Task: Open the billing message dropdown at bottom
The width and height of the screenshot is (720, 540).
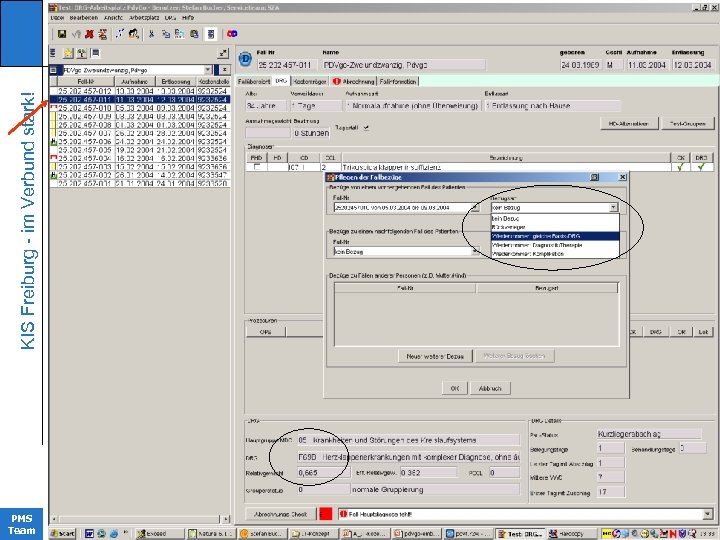Action: point(708,514)
